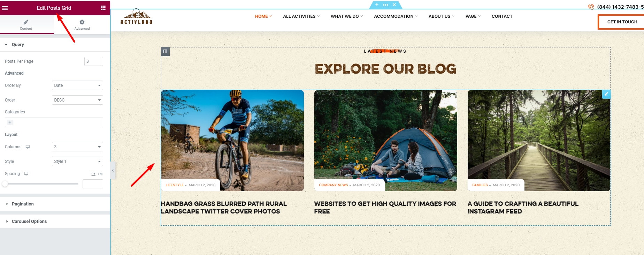Click the Spacing responsive device icon
Image resolution: width=644 pixels, height=255 pixels.
pyautogui.click(x=26, y=174)
